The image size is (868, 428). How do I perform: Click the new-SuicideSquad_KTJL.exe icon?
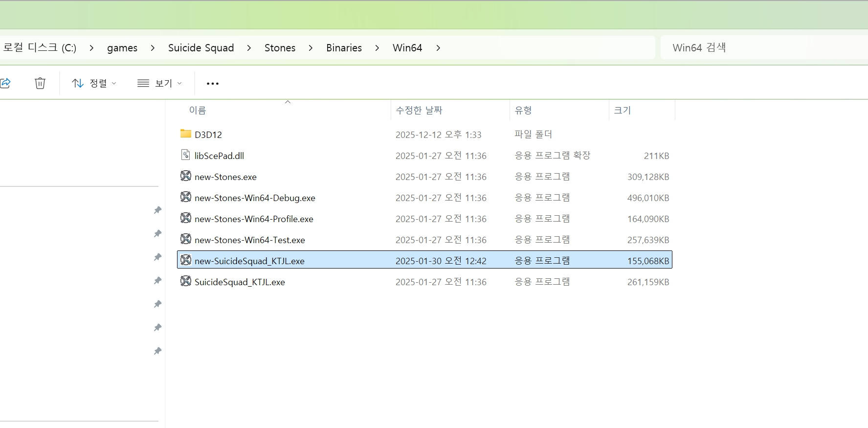pyautogui.click(x=186, y=260)
